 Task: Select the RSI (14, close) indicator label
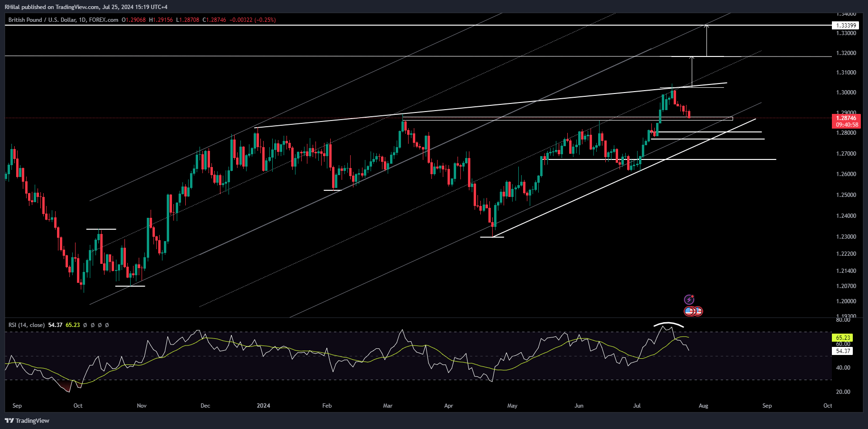[x=27, y=325]
